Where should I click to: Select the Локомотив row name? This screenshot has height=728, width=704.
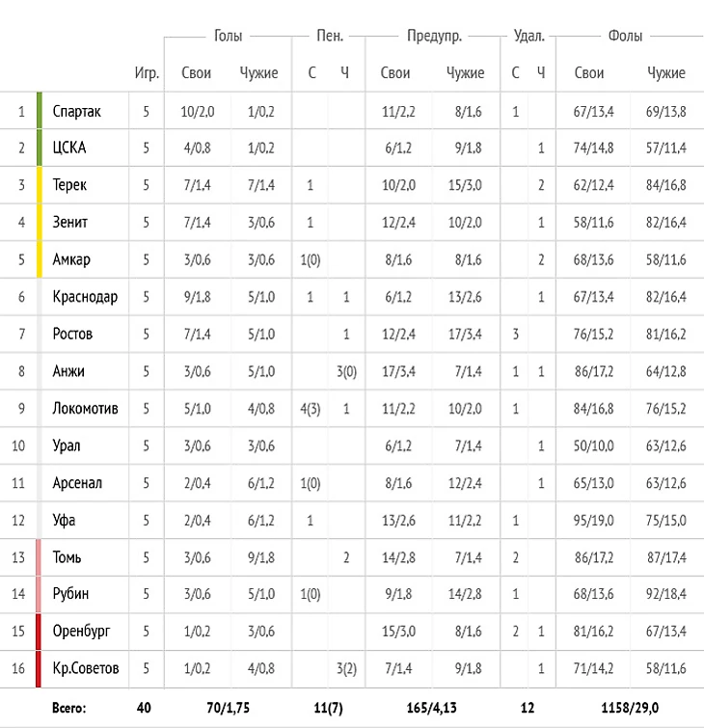tap(86, 409)
